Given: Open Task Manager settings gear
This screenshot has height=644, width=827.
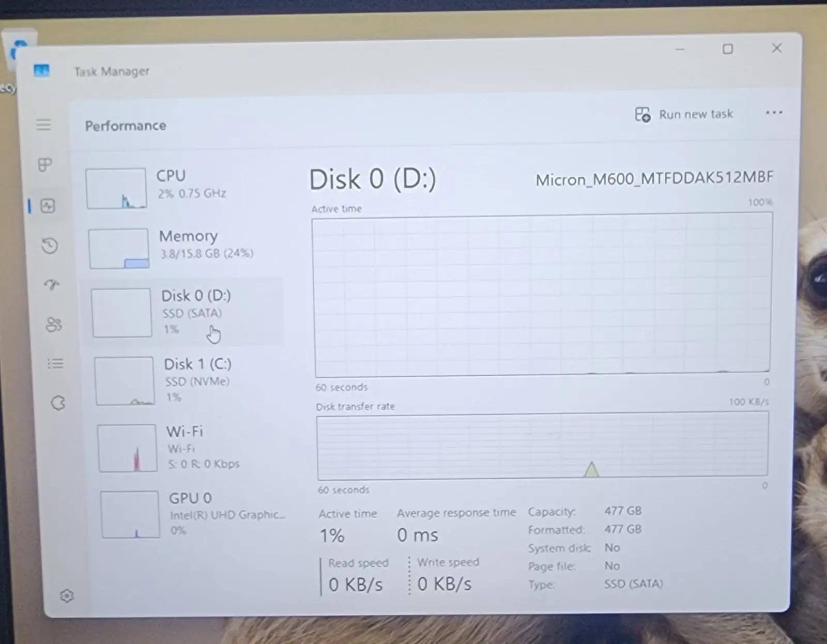Looking at the screenshot, I should 67,596.
